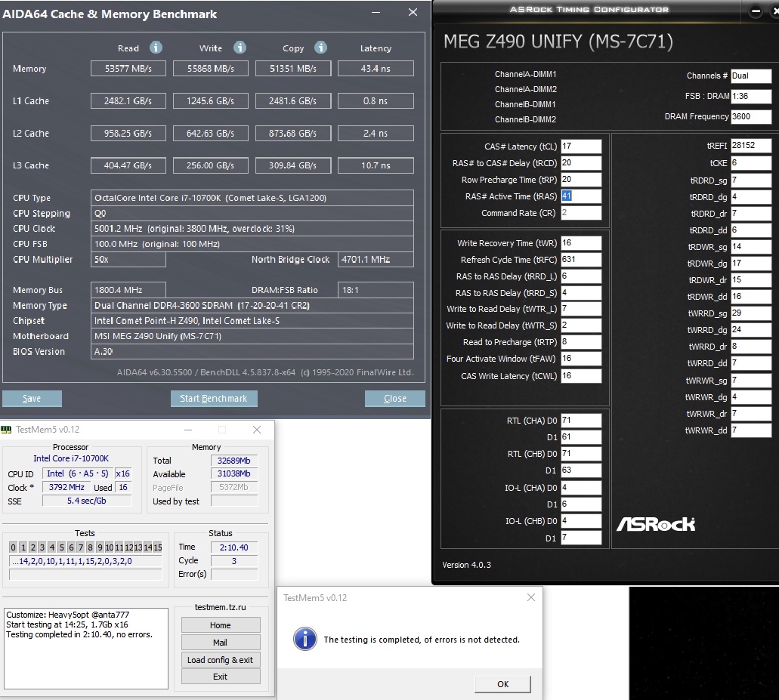Click the L3 Cache Latency value 10.7 ns
This screenshot has width=779, height=700.
376,165
